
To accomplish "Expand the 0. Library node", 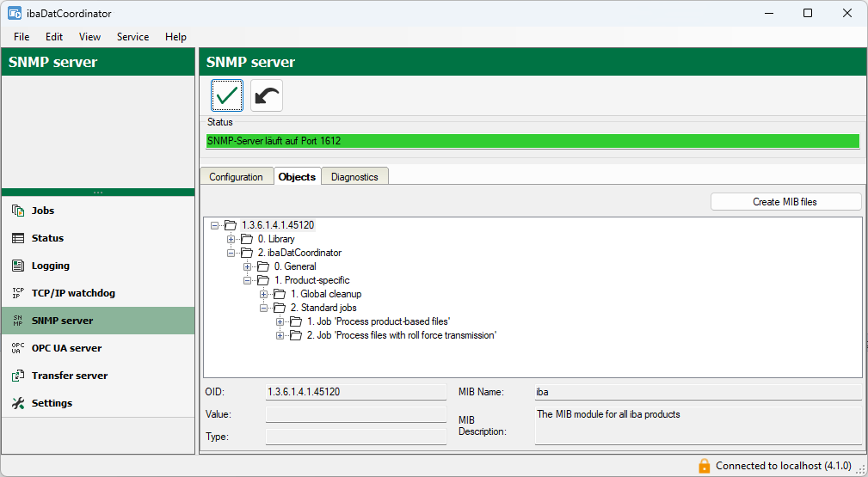I will click(x=231, y=239).
